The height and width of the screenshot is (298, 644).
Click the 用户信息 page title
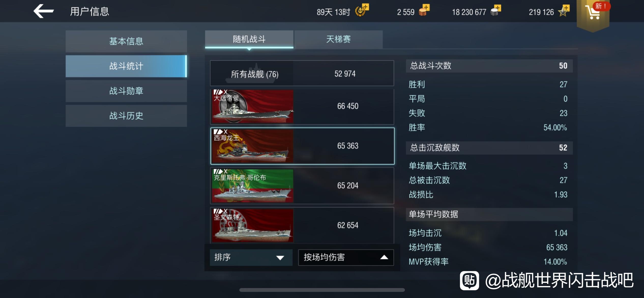[90, 11]
